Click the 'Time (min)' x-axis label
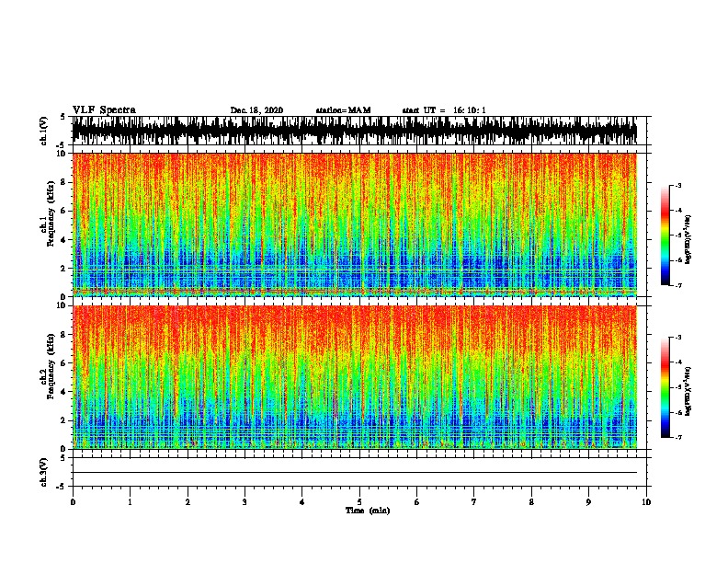Viewport: 728px width, 563px height. coord(368,511)
